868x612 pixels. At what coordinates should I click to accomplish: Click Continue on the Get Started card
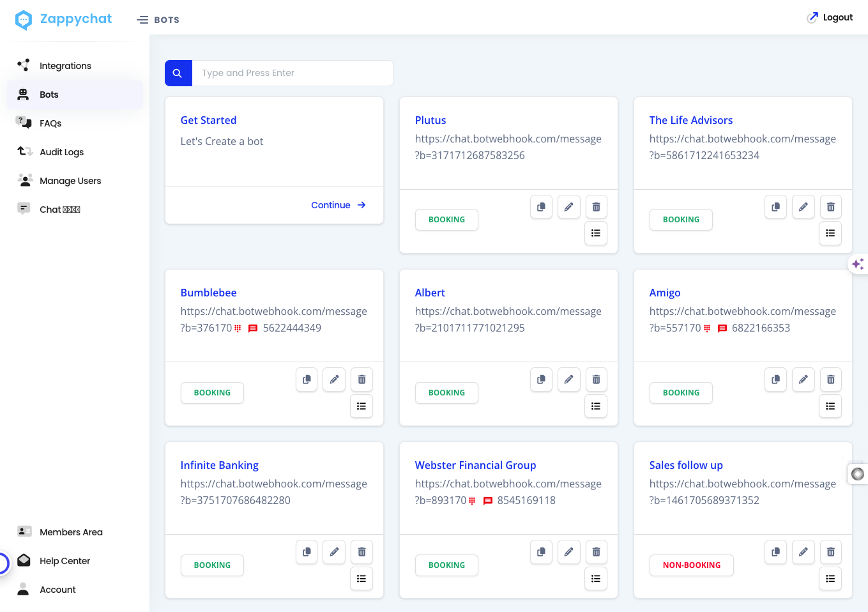pyautogui.click(x=338, y=205)
